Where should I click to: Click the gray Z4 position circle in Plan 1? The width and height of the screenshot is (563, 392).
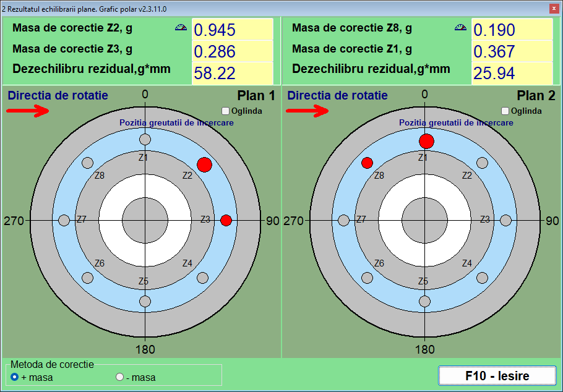click(202, 278)
